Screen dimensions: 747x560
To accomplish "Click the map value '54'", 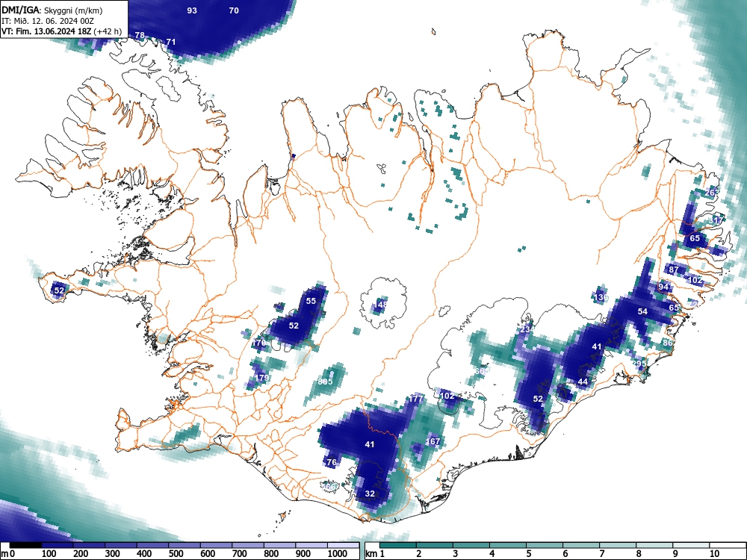I will click(x=642, y=311).
